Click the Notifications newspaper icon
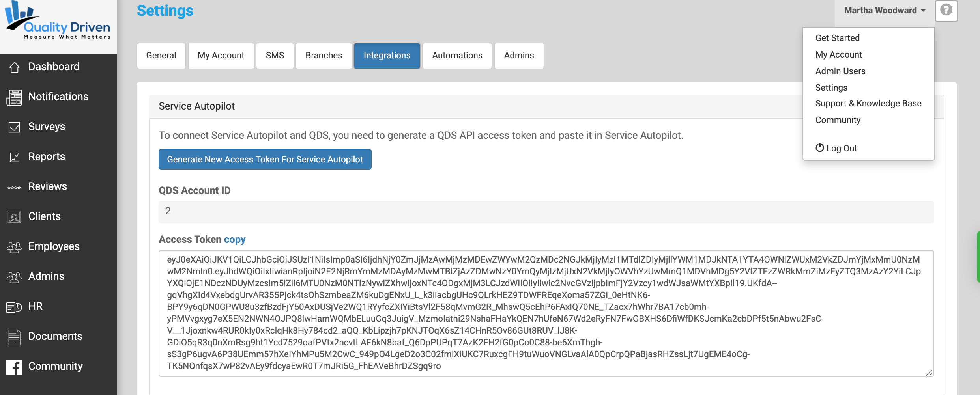 [14, 97]
